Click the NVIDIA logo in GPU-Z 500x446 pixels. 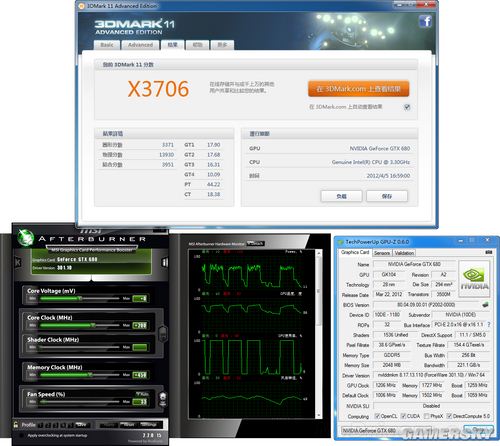pyautogui.click(x=474, y=279)
